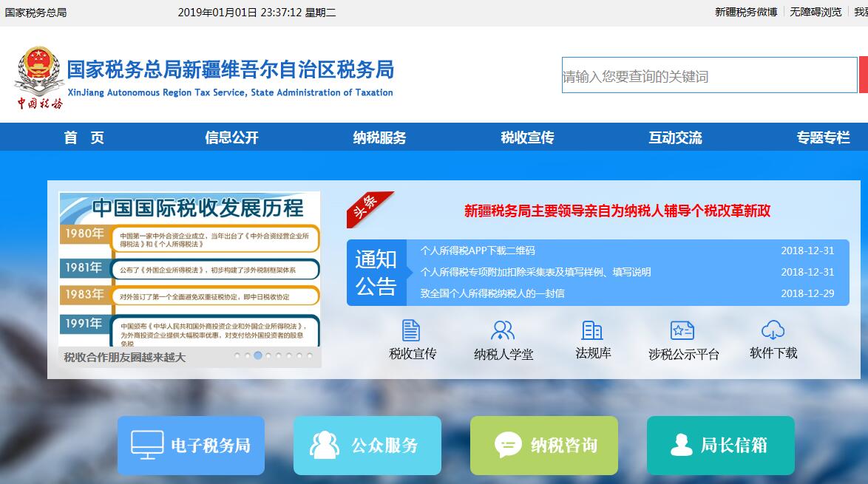Open 首页 in navigation bar
The width and height of the screenshot is (868, 484).
pos(84,137)
